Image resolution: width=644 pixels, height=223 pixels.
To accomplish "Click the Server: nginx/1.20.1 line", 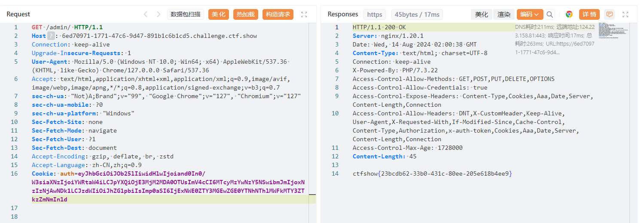I will (x=388, y=36).
